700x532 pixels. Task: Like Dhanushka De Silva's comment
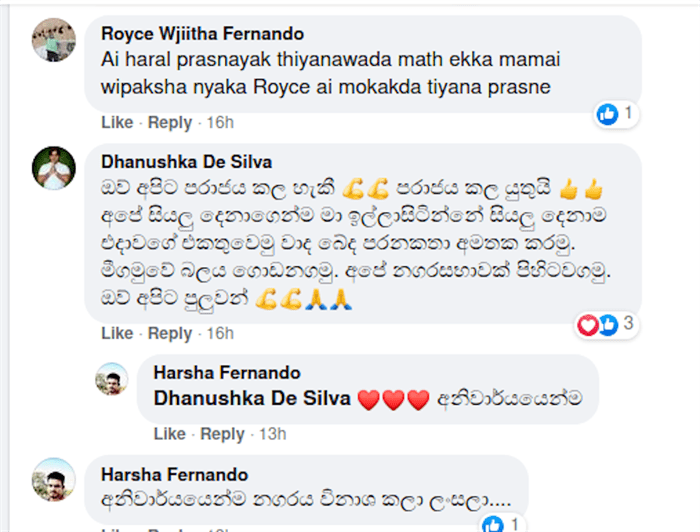coord(117,333)
